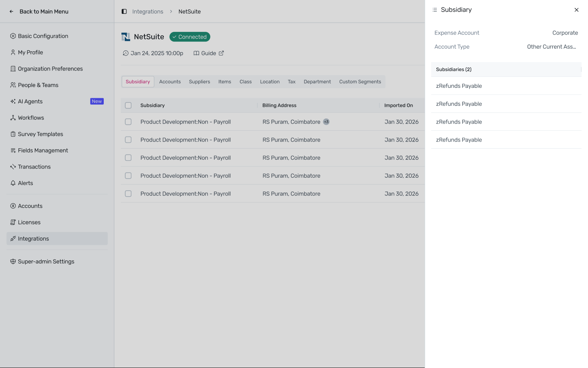The width and height of the screenshot is (588, 368).
Task: Click the Billing Address column header
Action: pos(279,105)
